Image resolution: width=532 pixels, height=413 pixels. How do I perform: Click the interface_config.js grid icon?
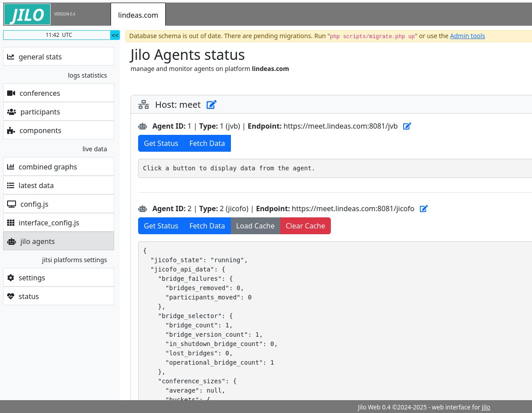11,223
